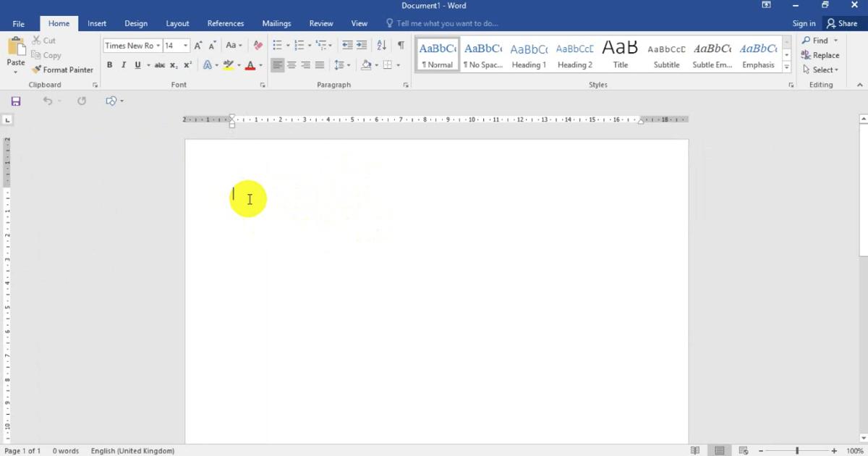The height and width of the screenshot is (456, 868).
Task: Open the Line Spacing dropdown
Action: (342, 65)
